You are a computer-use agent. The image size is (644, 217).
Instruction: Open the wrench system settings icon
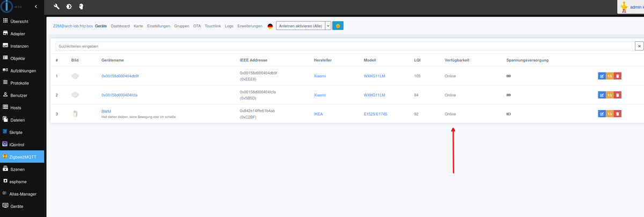click(x=57, y=7)
